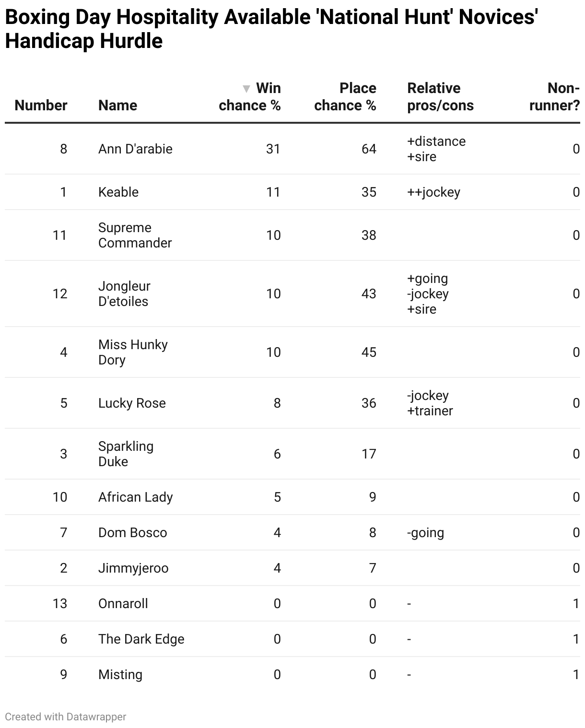The height and width of the screenshot is (728, 585).
Task: Select the Miss Hunky Dory entry
Action: coord(133,352)
